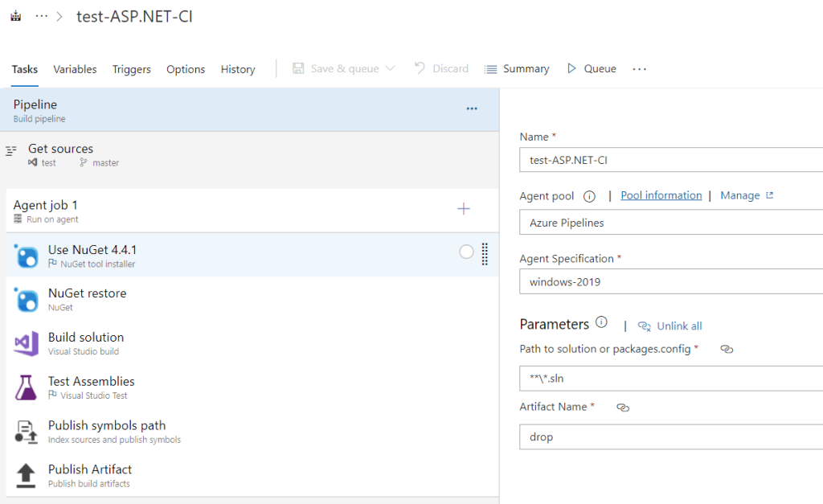Click the Queue play icon
This screenshot has height=504, width=823.
571,68
